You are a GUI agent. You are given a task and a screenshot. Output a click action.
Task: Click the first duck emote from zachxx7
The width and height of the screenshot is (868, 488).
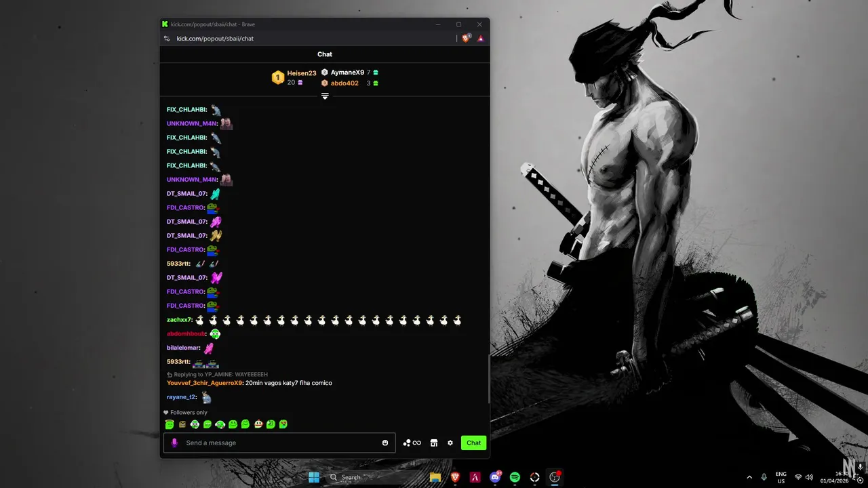click(x=200, y=320)
